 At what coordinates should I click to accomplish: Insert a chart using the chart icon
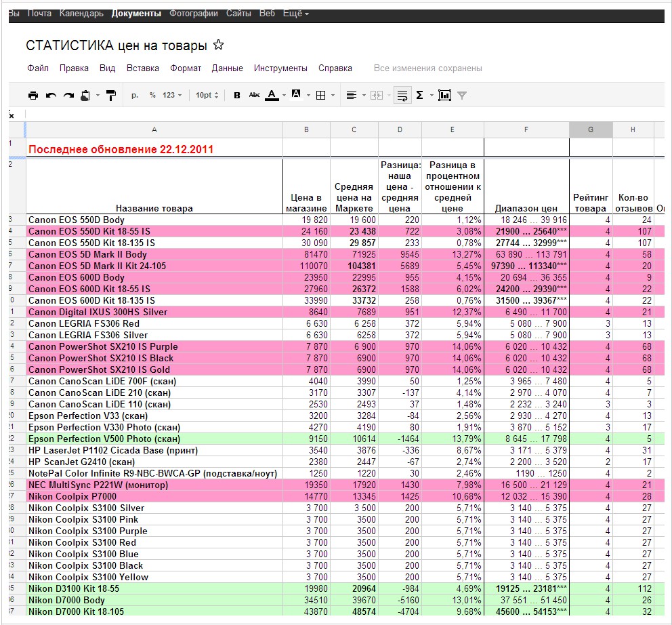coord(444,95)
